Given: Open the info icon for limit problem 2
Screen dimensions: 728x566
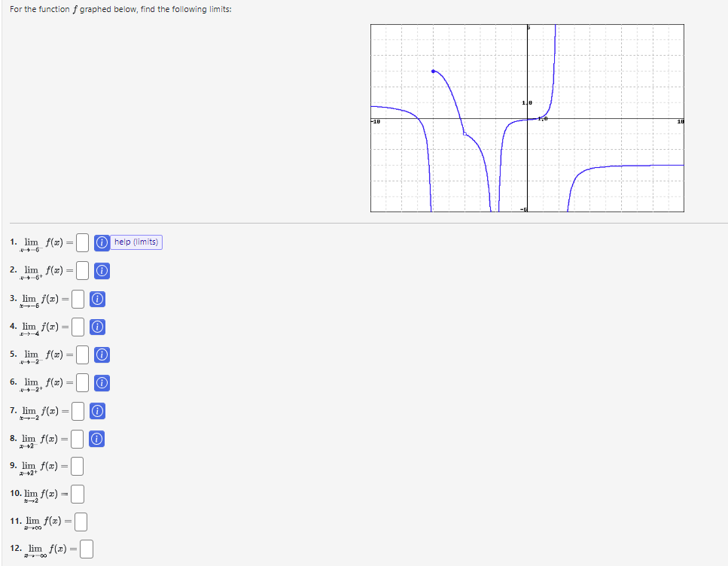Looking at the screenshot, I should click(x=102, y=271).
